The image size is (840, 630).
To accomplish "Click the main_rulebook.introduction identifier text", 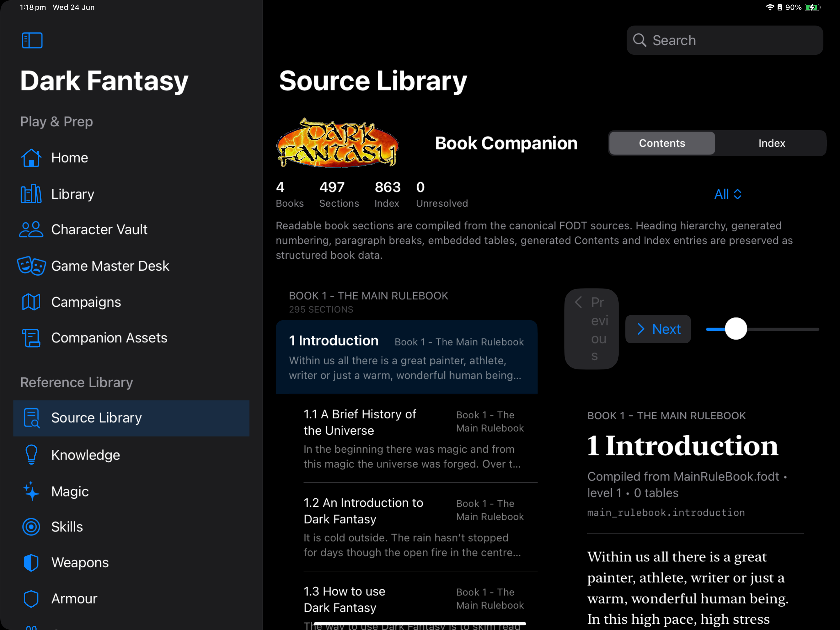I will 666,513.
